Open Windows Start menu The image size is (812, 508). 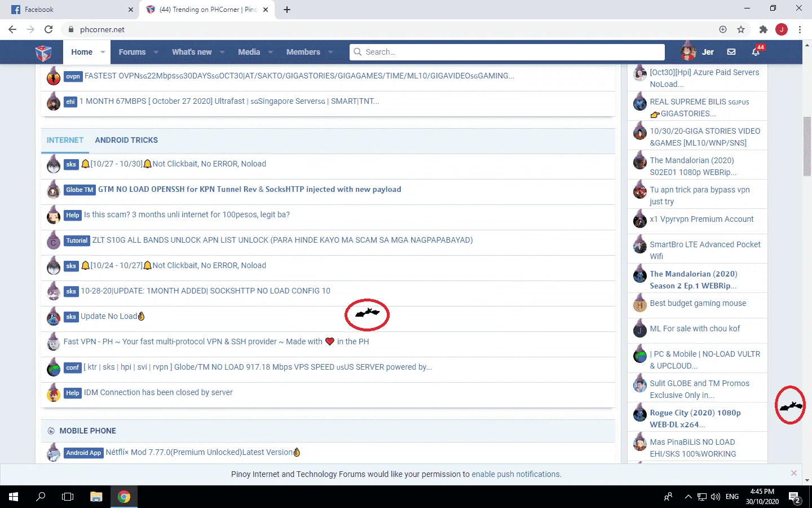click(x=14, y=497)
